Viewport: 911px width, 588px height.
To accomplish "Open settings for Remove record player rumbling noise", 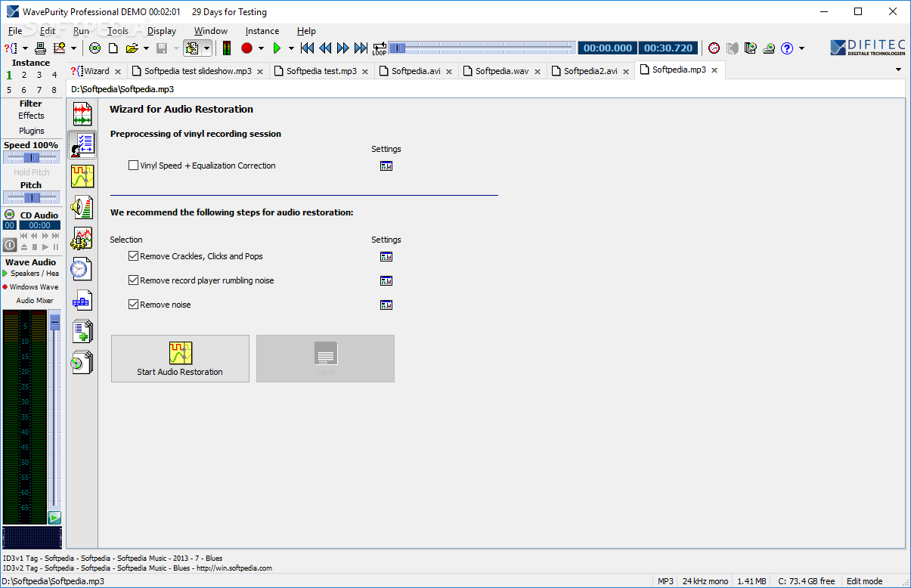I will coord(386,281).
